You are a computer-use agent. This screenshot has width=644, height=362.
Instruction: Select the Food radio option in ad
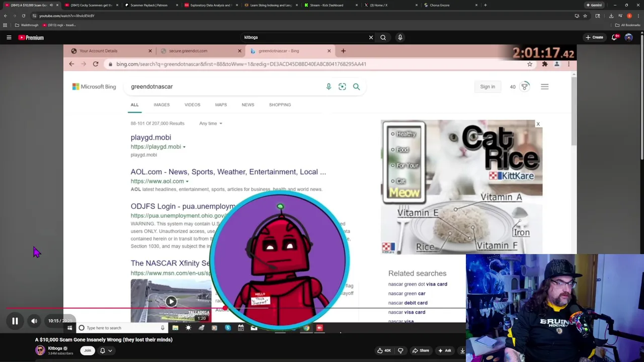tap(393, 150)
